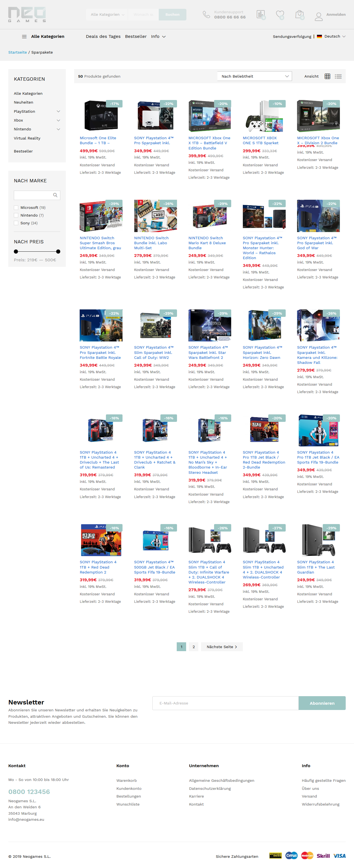Open Widerrufsbelehrung footer link
This screenshot has width=354, height=868.
[320, 804]
